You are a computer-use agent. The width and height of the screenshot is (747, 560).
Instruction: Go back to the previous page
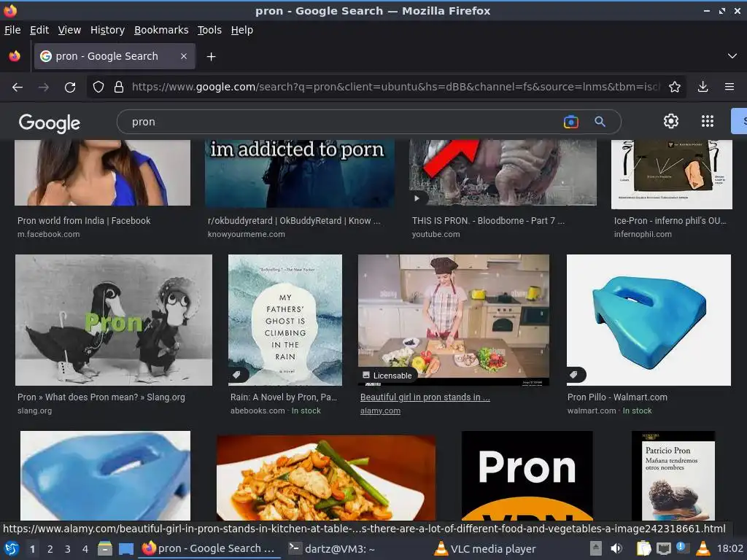pos(18,87)
